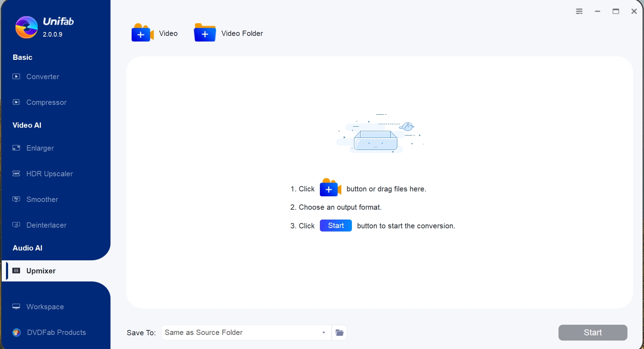Open the hamburger menu icon

pyautogui.click(x=579, y=11)
